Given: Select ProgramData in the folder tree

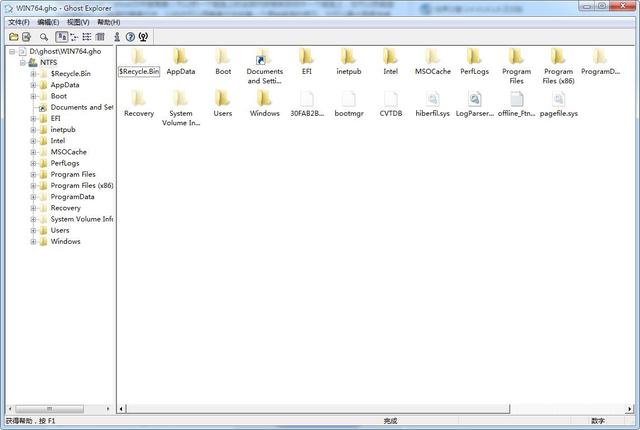Looking at the screenshot, I should [x=72, y=197].
